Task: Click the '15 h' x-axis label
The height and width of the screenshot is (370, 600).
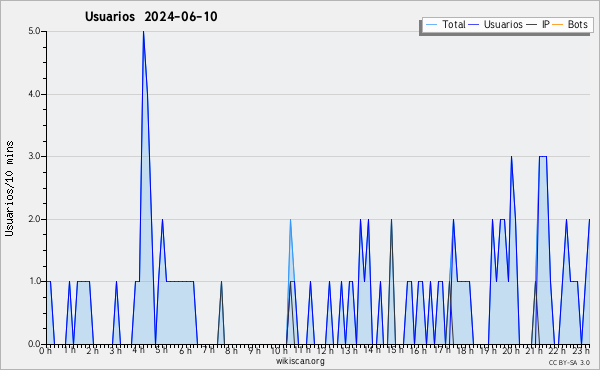Action: pyautogui.click(x=395, y=350)
